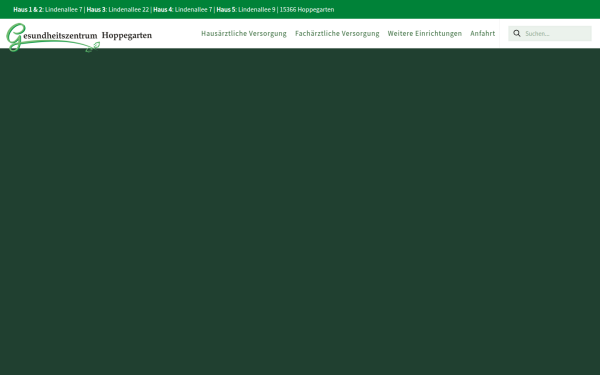Select 'Haus 3: Lindenallee 22' address text

coord(118,10)
